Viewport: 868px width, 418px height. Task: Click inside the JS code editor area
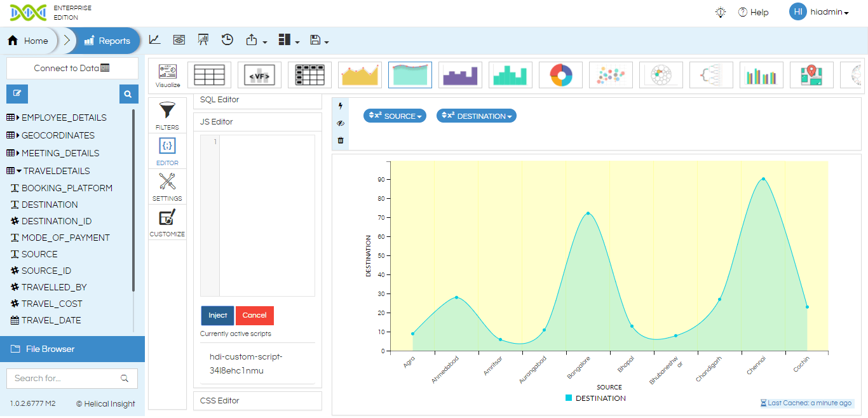[267, 215]
